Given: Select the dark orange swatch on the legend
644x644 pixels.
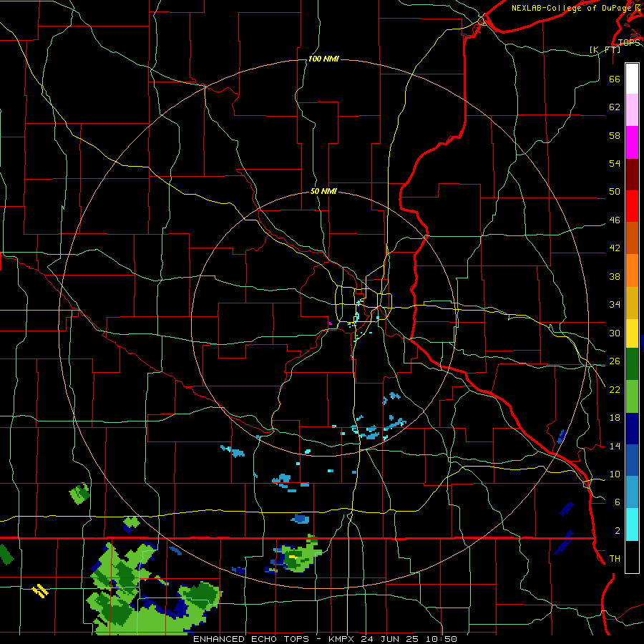Looking at the screenshot, I should pyautogui.click(x=632, y=238).
